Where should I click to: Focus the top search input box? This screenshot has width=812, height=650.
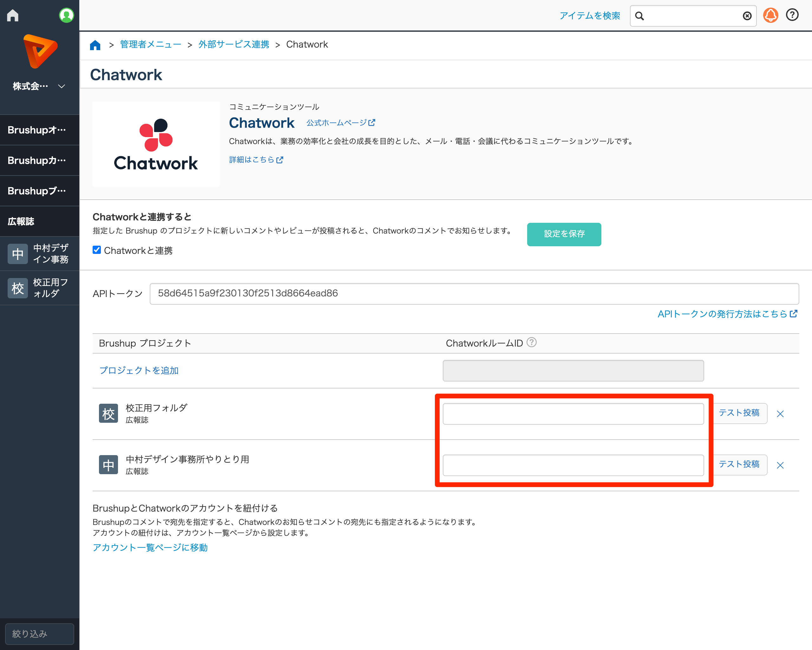[693, 16]
